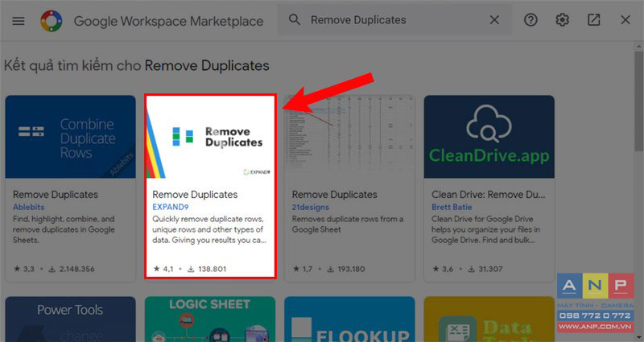Click the Ablebits developer link
This screenshot has width=644, height=342.
point(28,208)
